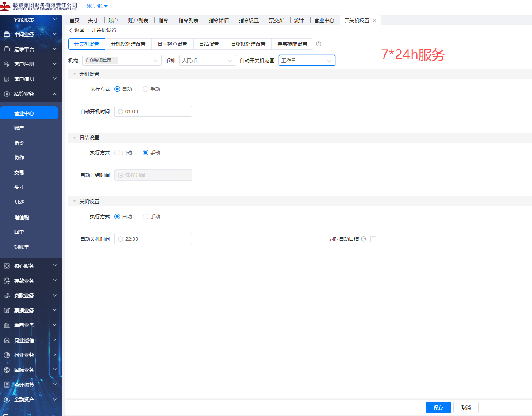Open the 指令列表 tab
The height and width of the screenshot is (416, 532).
pos(189,20)
